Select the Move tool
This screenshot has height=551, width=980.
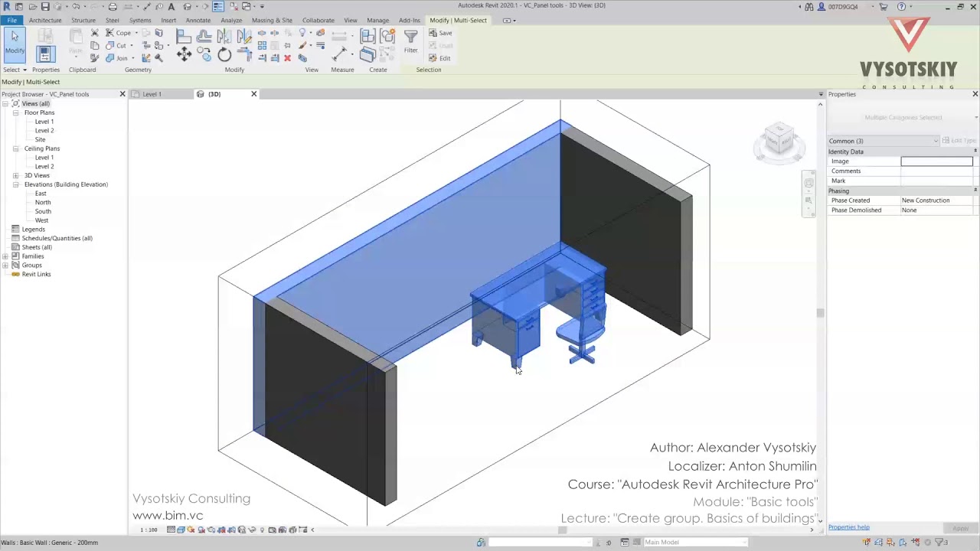point(184,54)
